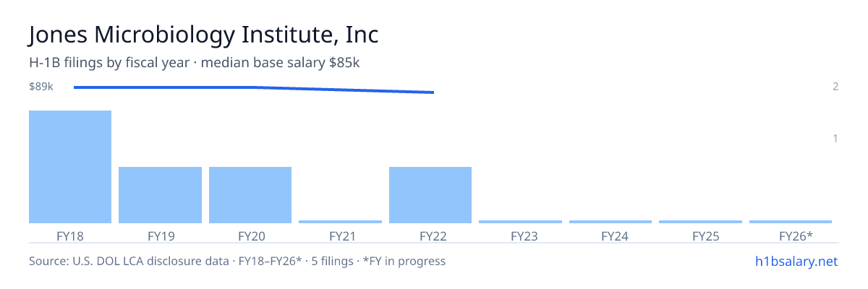Select the thin FY26* bar
The width and height of the screenshot is (868, 289).
(791, 222)
